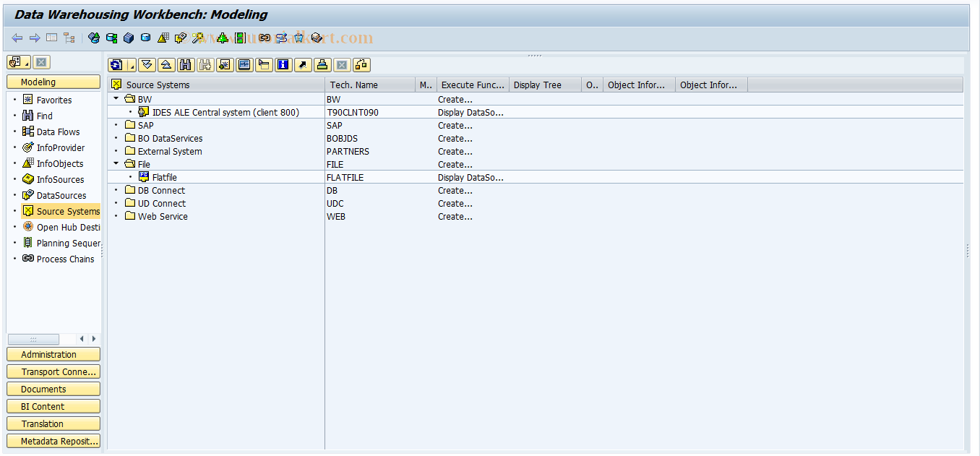The width and height of the screenshot is (980, 456).
Task: Switch to the Translation section
Action: click(53, 423)
